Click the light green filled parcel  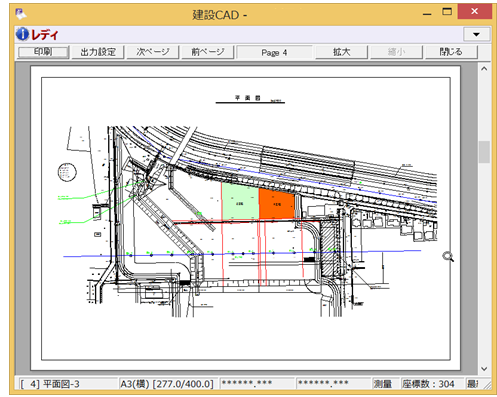pyautogui.click(x=240, y=201)
